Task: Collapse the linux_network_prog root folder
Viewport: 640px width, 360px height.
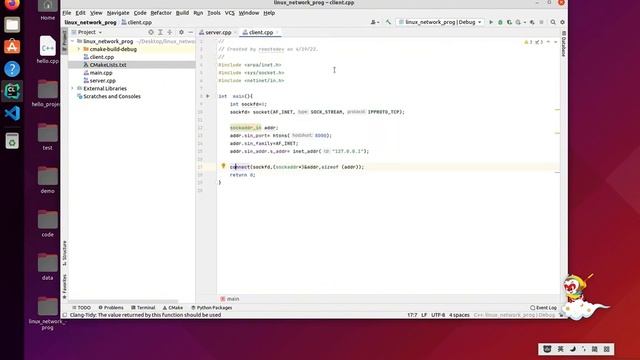Action: [73, 41]
